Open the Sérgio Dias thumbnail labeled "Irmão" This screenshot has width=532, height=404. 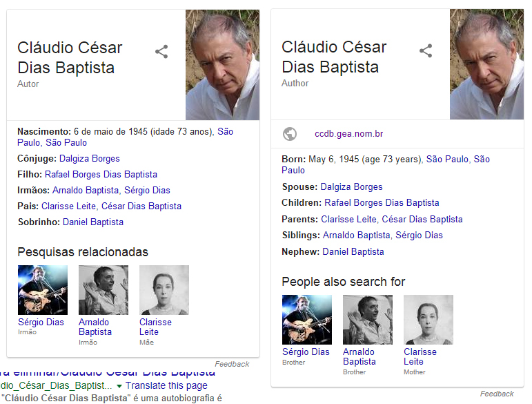[x=42, y=290]
